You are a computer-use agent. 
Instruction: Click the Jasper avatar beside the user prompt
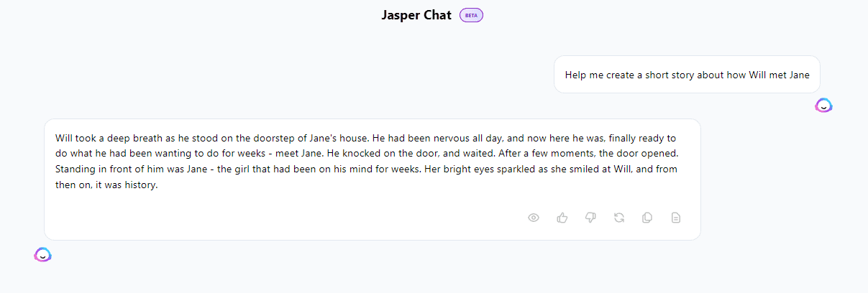(823, 106)
